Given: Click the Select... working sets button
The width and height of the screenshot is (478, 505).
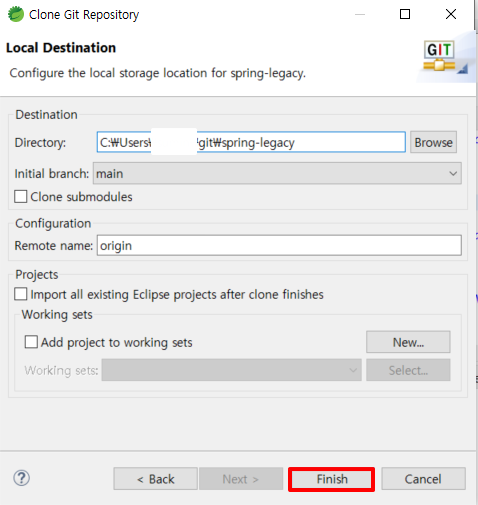Looking at the screenshot, I should point(408,370).
